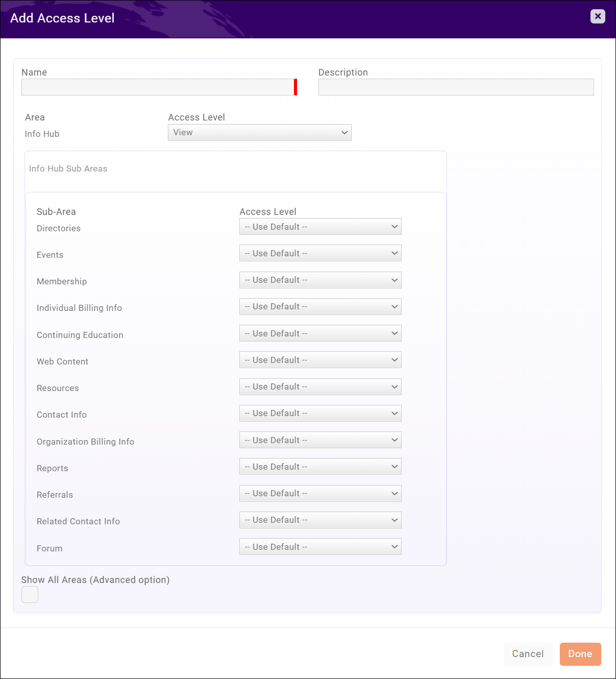616x679 pixels.
Task: Close the Add Access Level dialog
Action: pos(597,16)
